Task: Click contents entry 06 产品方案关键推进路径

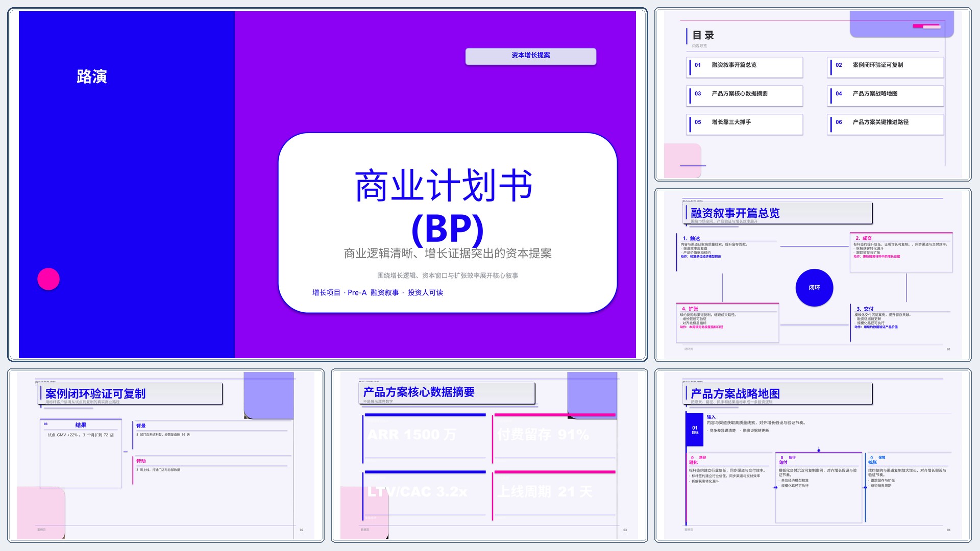Action: point(886,124)
